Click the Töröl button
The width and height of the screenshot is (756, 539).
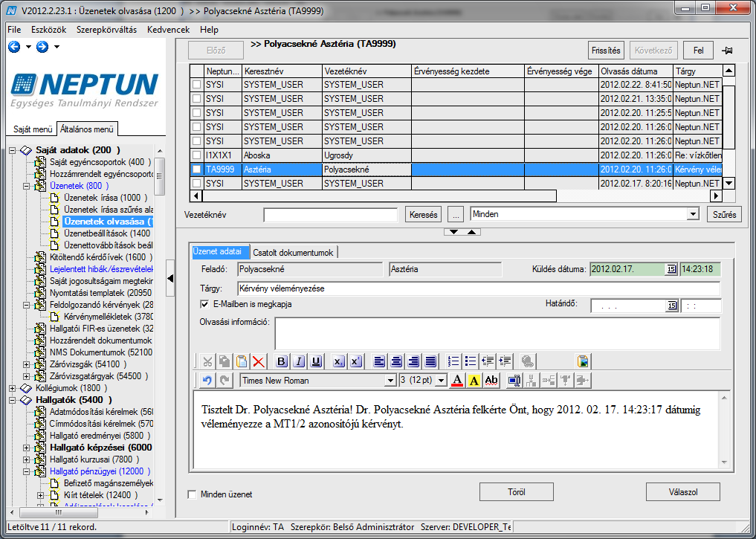click(517, 492)
